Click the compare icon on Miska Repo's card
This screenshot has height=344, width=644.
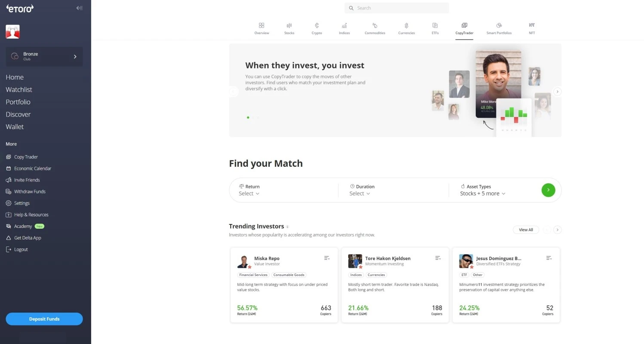(327, 258)
